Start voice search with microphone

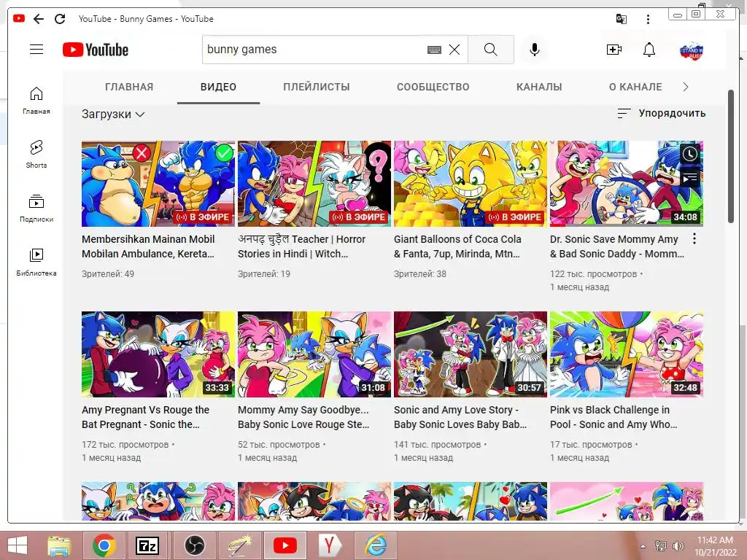[x=535, y=50]
